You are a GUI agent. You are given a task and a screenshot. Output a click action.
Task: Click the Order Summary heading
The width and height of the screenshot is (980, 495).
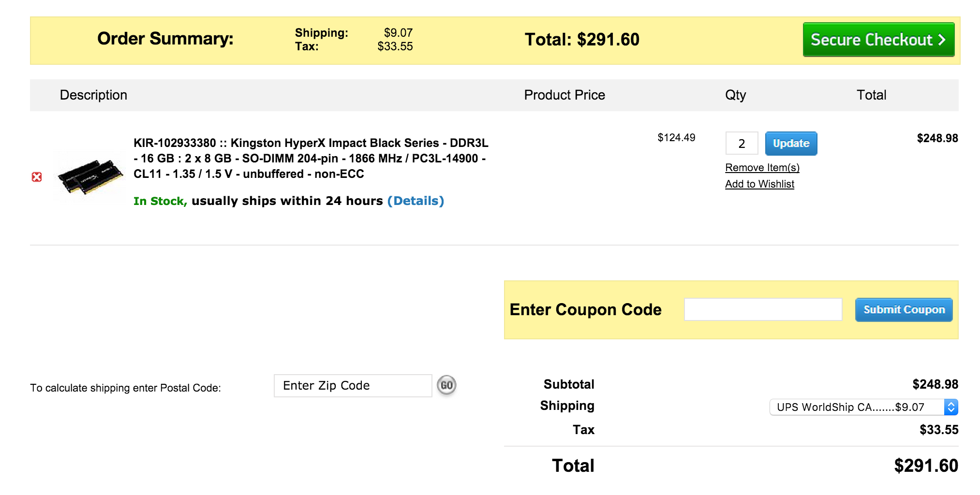[x=165, y=39]
